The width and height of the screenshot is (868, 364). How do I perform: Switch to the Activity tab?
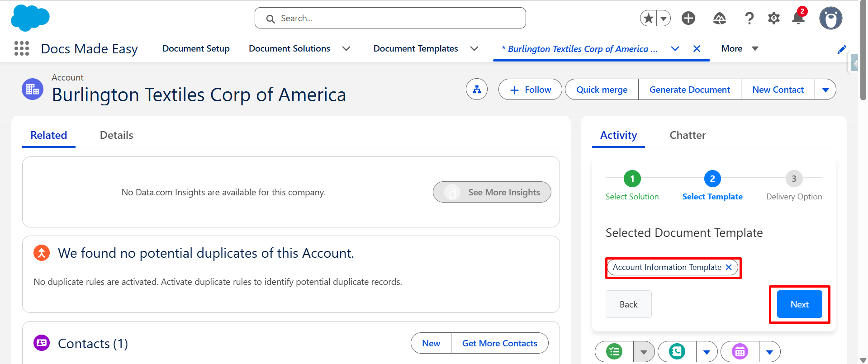(x=618, y=135)
